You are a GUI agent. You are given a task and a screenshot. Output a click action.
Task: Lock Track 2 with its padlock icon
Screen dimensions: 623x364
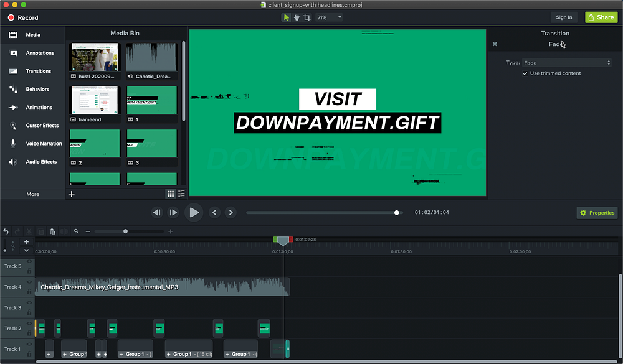29,332
